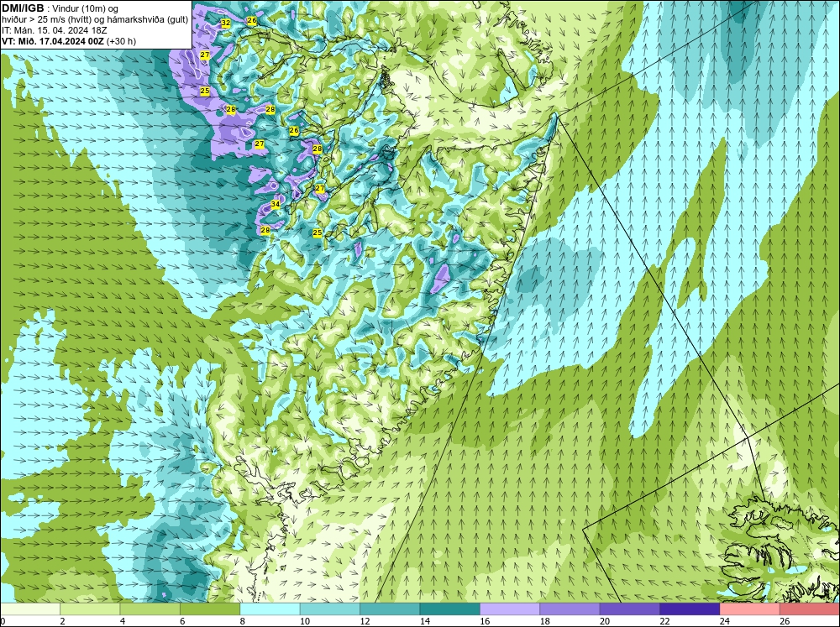Click the legend scale number 24
Viewport: 840px width, 627px height.
tap(724, 621)
